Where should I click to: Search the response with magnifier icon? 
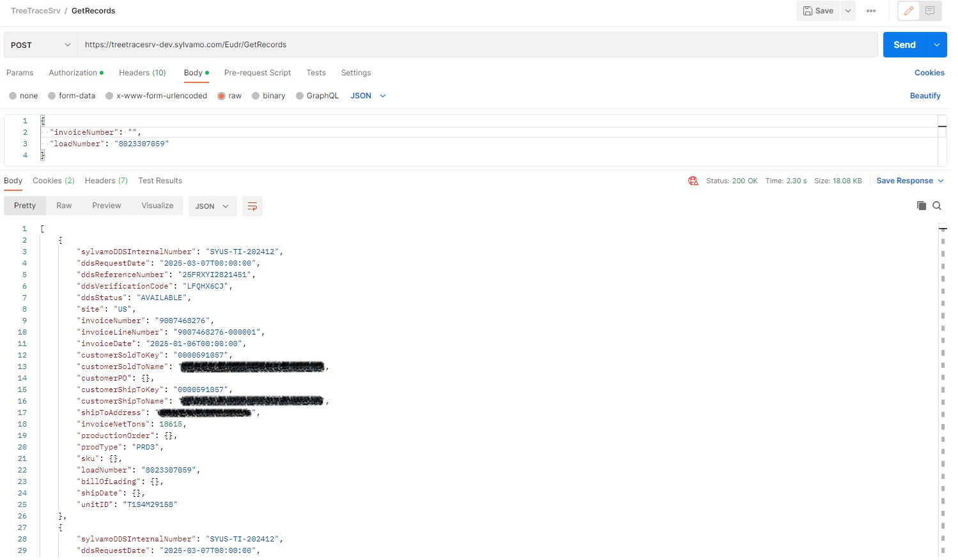coord(937,206)
